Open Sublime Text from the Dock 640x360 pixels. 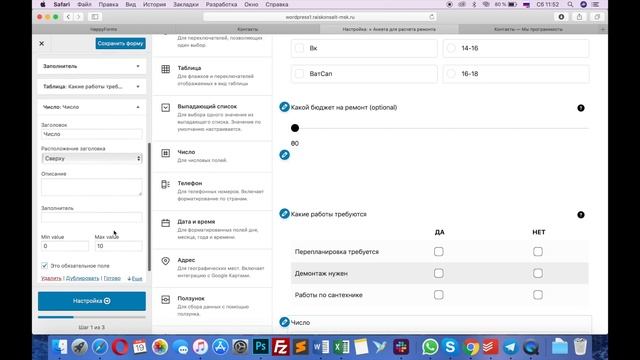click(300, 347)
